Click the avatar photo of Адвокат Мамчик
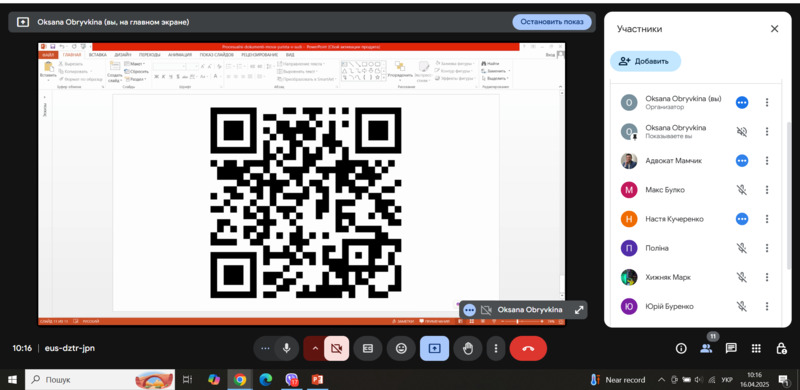Screen dimensions: 800x390 (629, 161)
